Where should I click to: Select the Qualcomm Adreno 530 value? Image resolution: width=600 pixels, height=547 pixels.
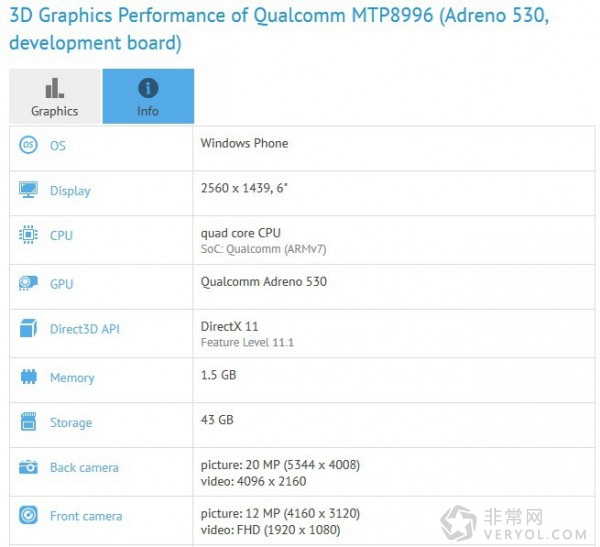[x=264, y=282]
